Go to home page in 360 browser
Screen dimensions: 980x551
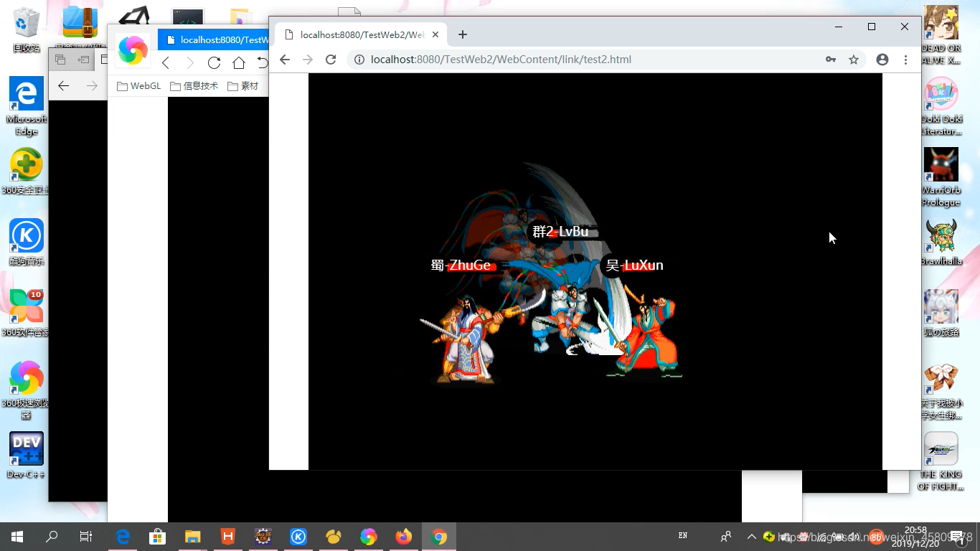[239, 62]
